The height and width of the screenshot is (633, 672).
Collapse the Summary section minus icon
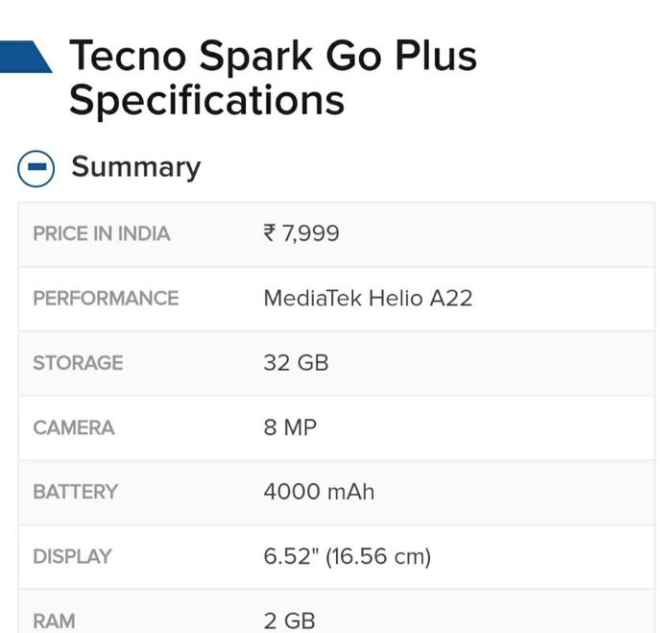tap(36, 168)
